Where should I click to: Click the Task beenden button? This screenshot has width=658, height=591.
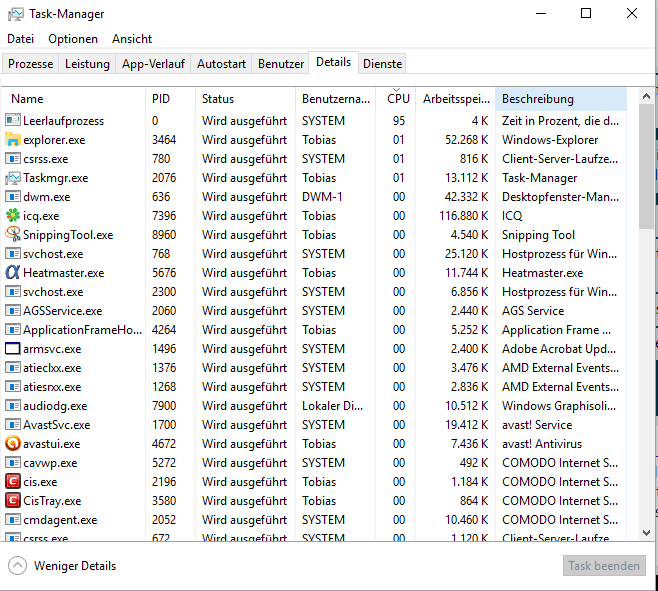click(604, 566)
